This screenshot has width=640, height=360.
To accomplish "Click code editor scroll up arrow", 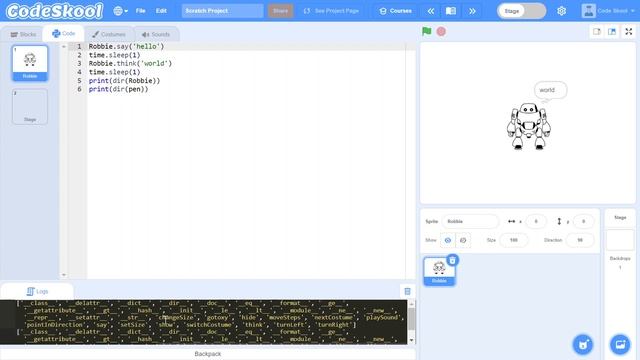I will pos(64,47).
